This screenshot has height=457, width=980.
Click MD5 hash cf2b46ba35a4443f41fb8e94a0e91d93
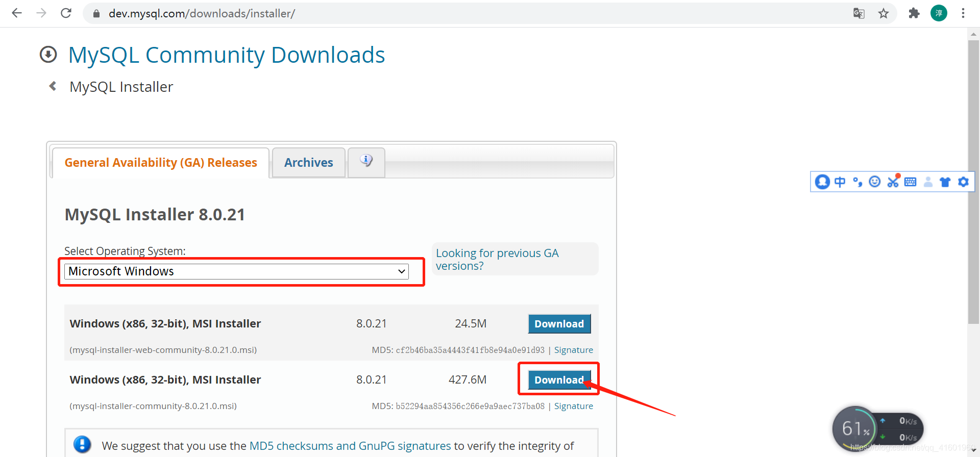click(x=470, y=350)
